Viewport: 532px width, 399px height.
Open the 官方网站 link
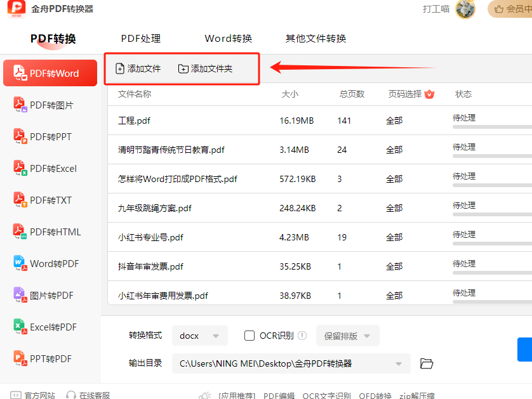[x=32, y=395]
